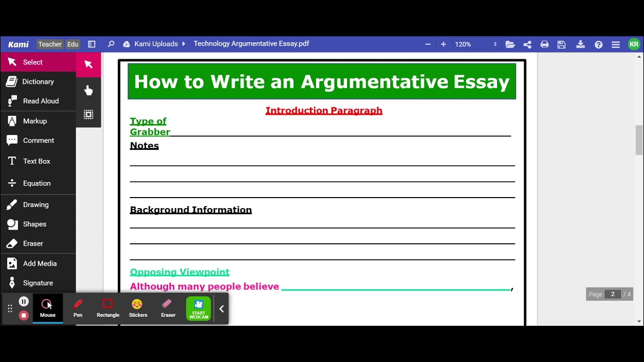Select the recorder Eraser tool
This screenshot has width=644, height=362.
tap(168, 308)
